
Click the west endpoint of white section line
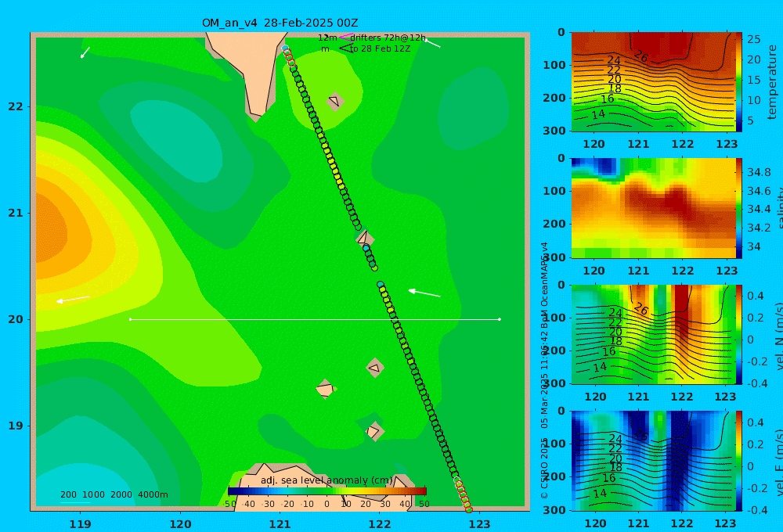tap(130, 319)
